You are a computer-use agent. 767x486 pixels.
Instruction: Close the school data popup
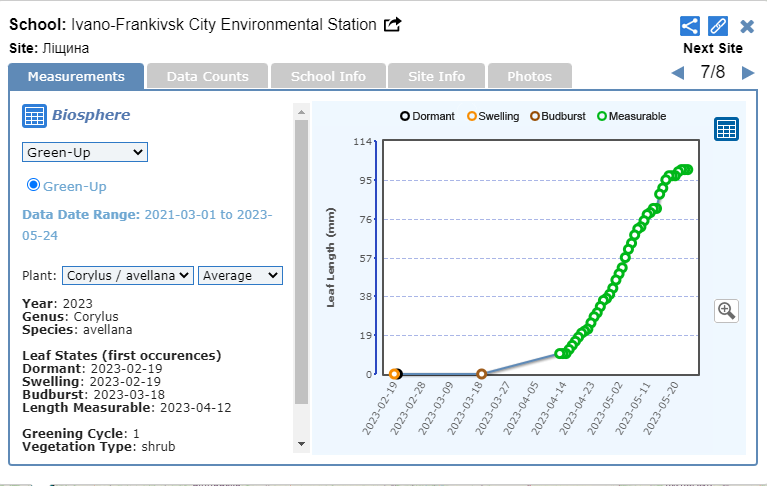click(x=747, y=27)
